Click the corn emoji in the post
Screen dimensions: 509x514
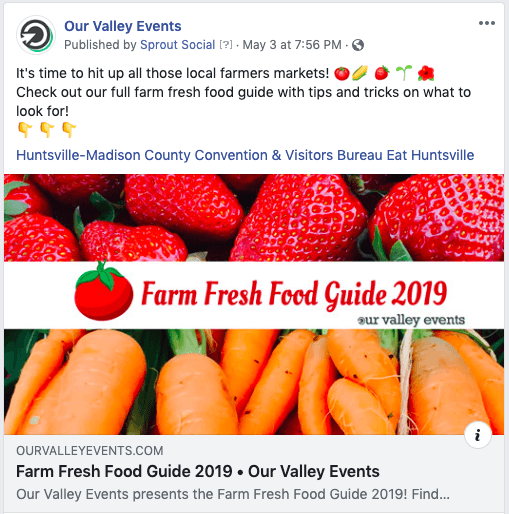tap(360, 73)
